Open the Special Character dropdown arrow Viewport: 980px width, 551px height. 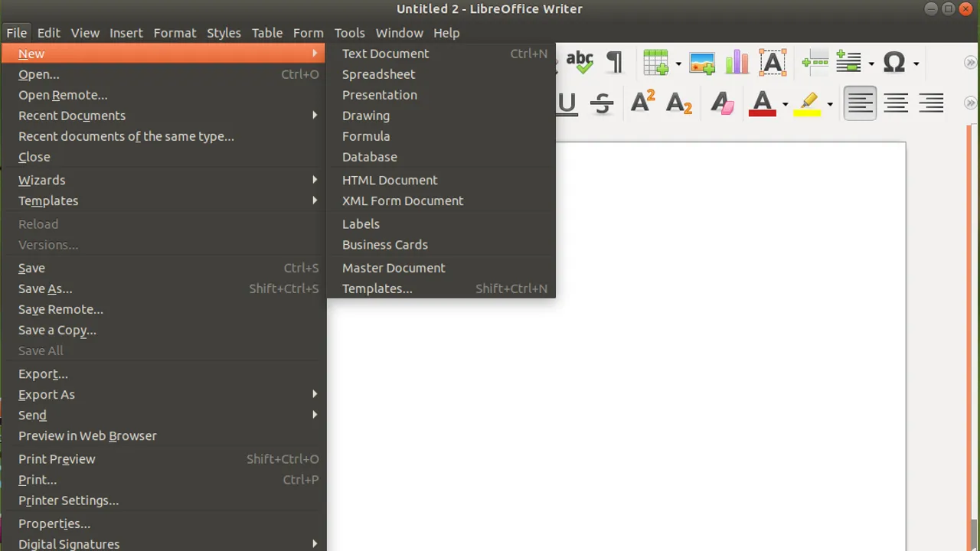coord(916,64)
